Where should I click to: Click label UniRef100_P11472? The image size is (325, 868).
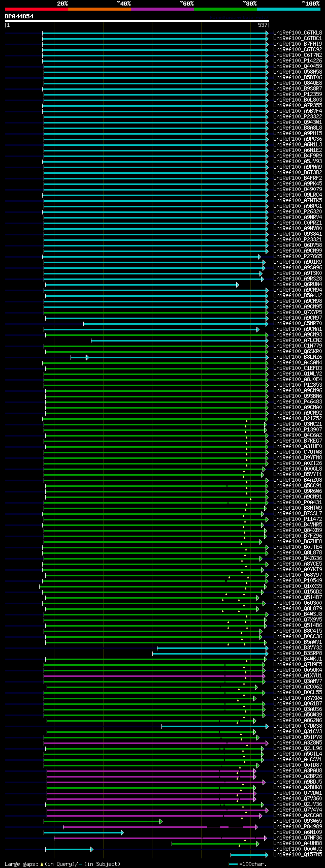click(x=298, y=519)
